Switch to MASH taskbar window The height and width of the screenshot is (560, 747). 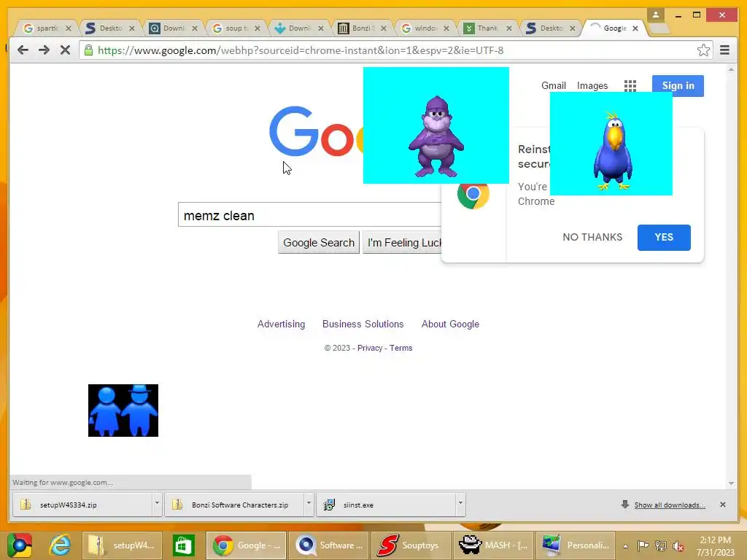click(x=493, y=545)
